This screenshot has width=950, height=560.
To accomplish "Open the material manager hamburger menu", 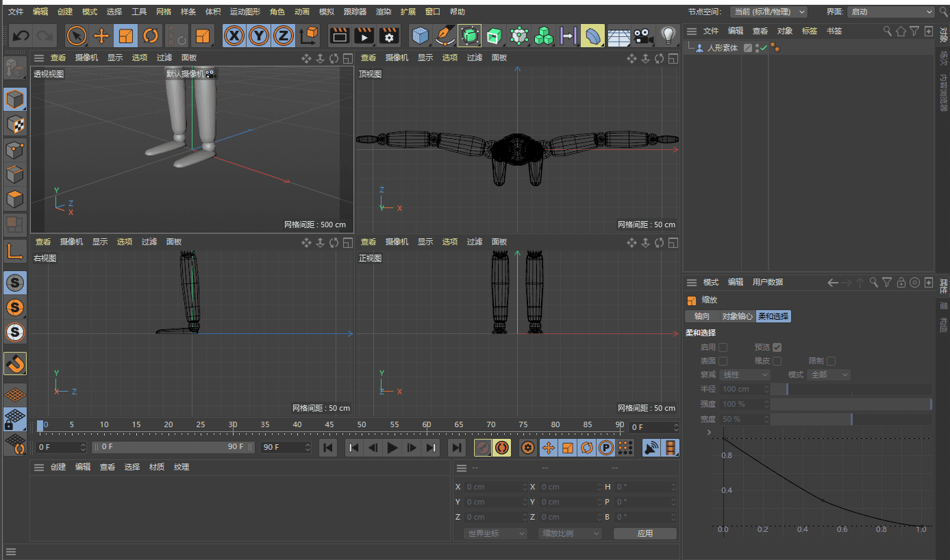I will [39, 467].
